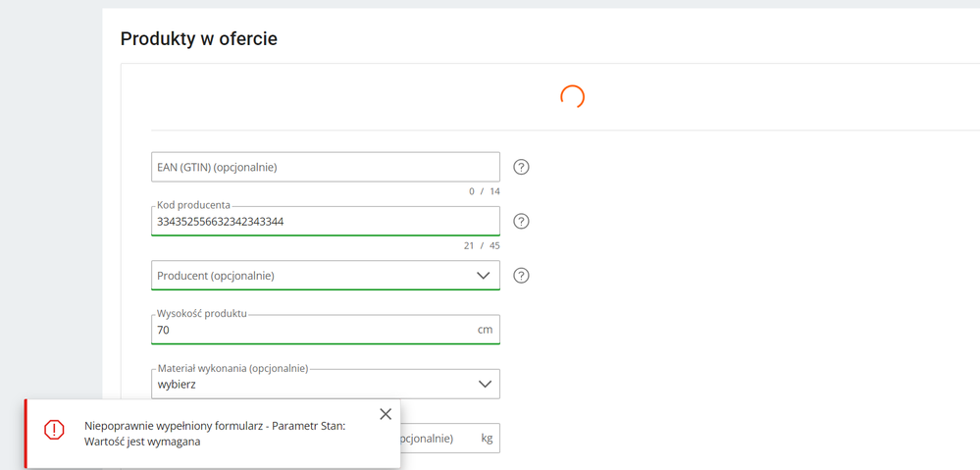The width and height of the screenshot is (980, 470).
Task: Click the 21 / 45 character counter
Action: coord(482,245)
